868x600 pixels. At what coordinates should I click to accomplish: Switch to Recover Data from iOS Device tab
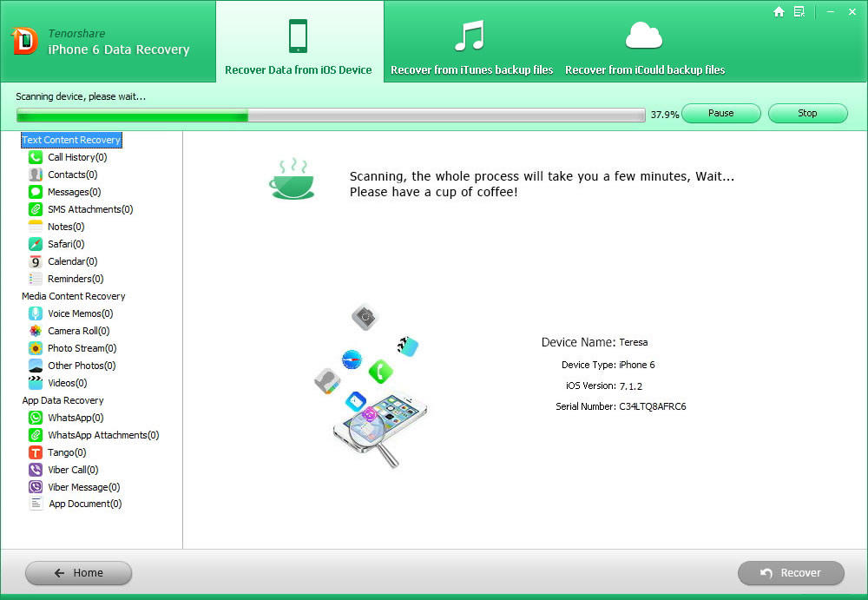coord(299,42)
